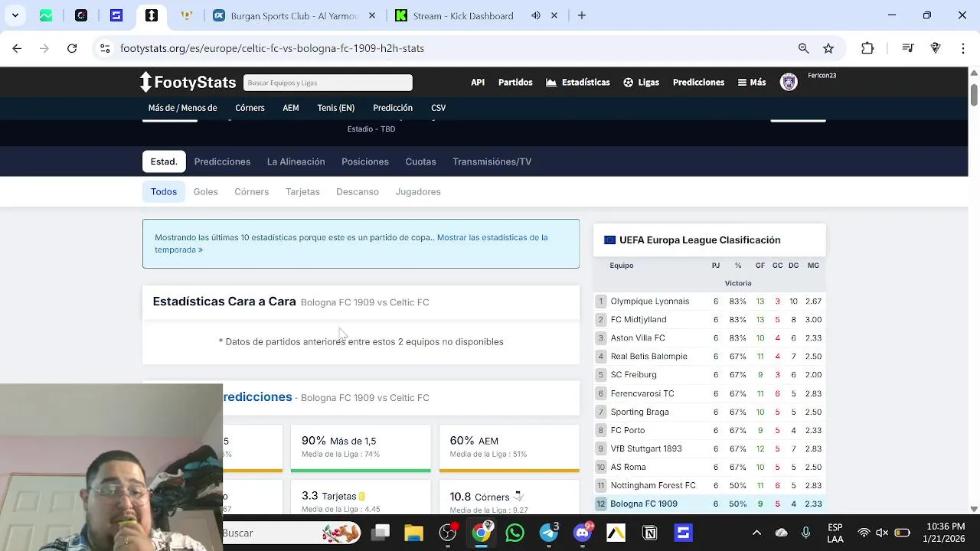Image resolution: width=980 pixels, height=551 pixels.
Task: View site information icon in address bar
Action: (105, 48)
